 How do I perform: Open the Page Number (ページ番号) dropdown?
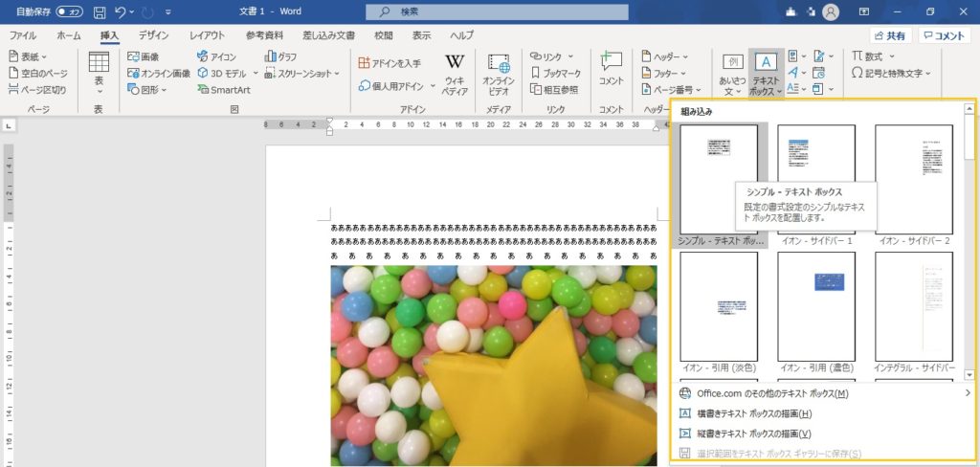coord(672,89)
